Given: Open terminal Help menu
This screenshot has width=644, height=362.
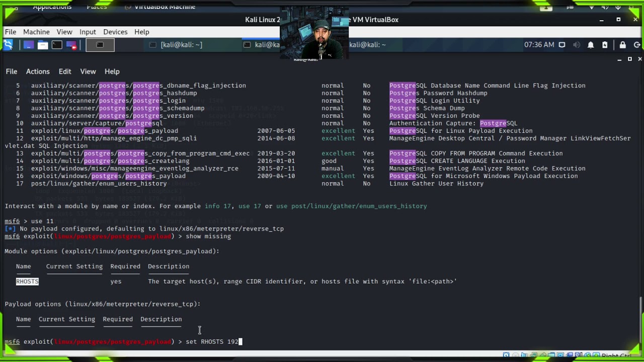Looking at the screenshot, I should [112, 71].
